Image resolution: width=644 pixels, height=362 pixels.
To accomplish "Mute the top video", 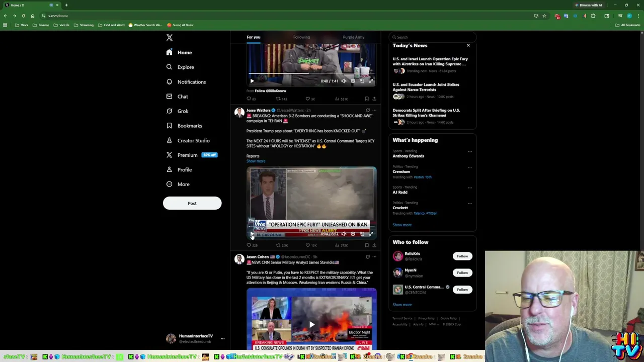I will [x=344, y=81].
